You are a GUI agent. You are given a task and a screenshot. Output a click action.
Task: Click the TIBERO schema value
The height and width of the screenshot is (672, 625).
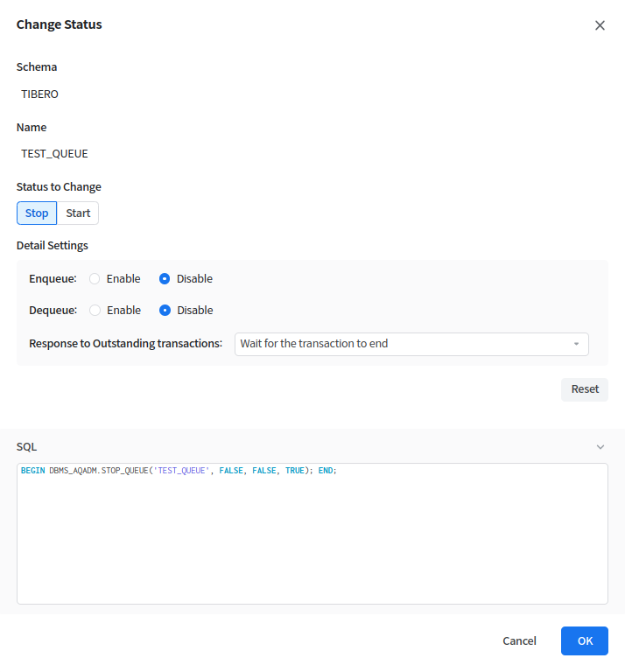(39, 94)
